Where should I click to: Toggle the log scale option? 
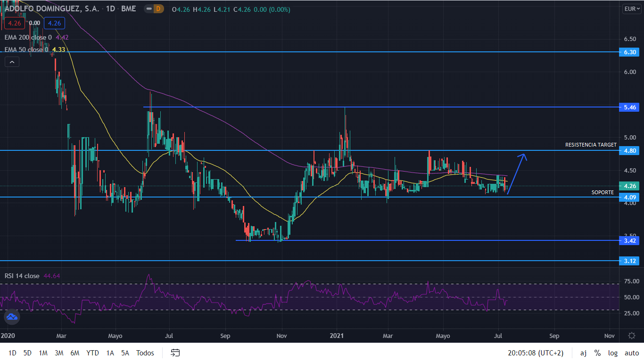click(612, 353)
